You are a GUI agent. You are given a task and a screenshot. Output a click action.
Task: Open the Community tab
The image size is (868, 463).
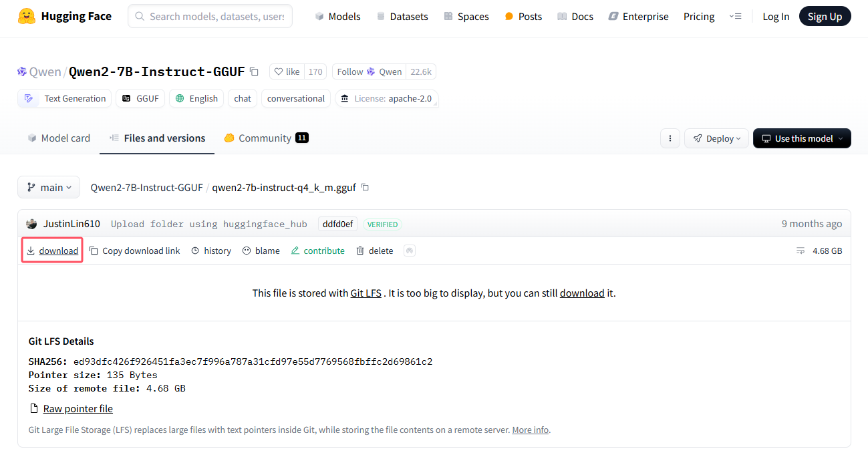click(x=266, y=138)
